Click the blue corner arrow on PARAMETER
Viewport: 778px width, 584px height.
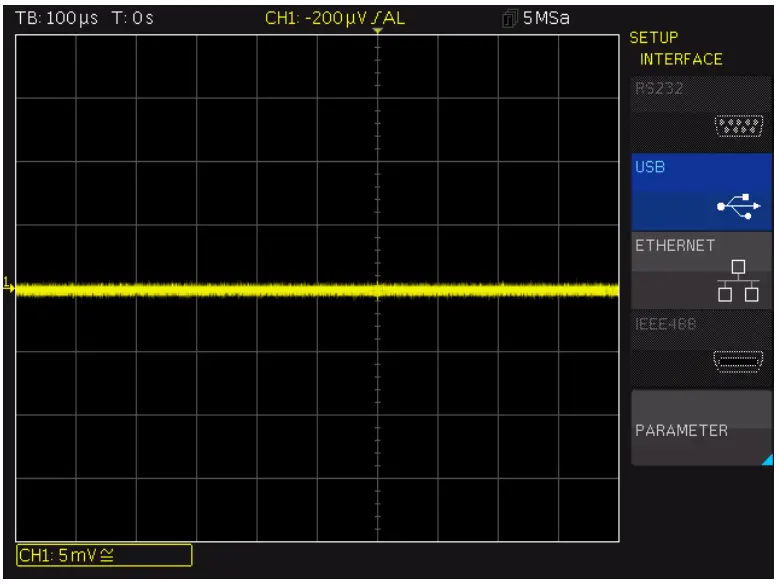pos(768,460)
